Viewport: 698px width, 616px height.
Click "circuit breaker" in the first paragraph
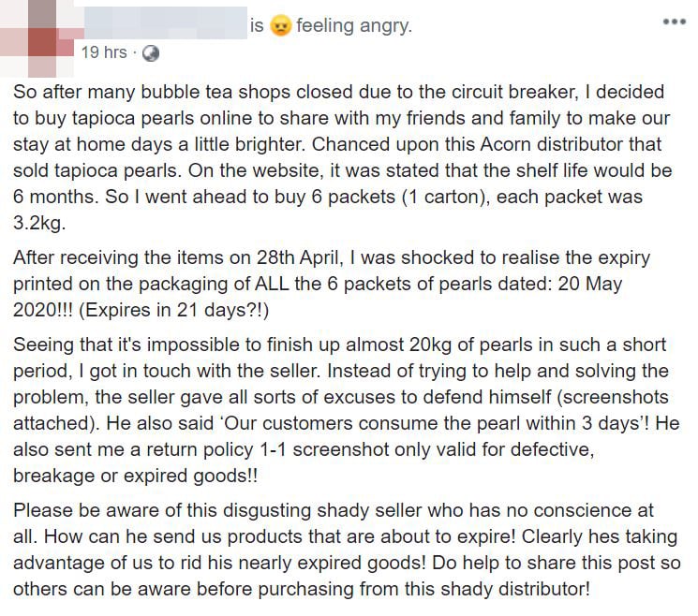554,94
